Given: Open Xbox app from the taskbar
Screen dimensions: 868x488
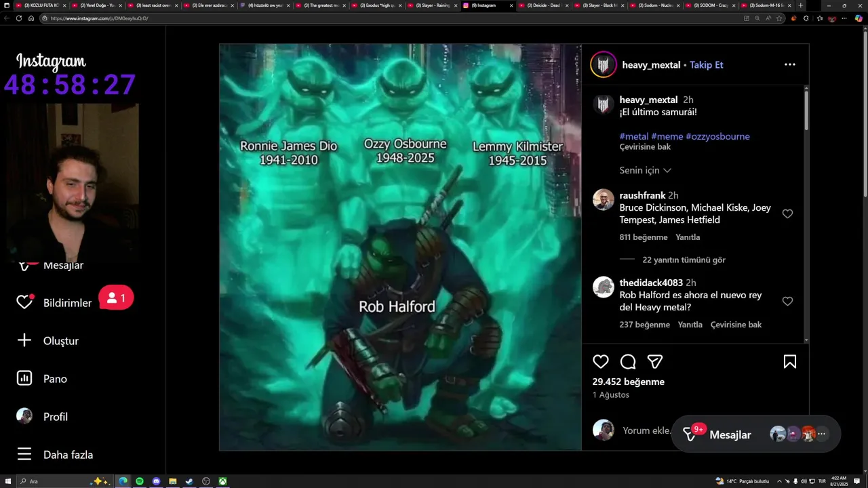Looking at the screenshot, I should click(222, 481).
